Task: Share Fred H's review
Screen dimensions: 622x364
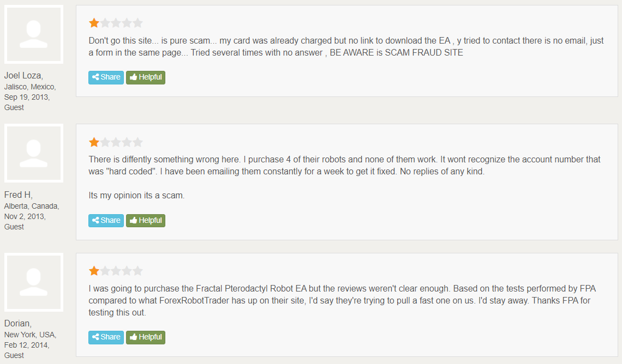Action: point(106,221)
